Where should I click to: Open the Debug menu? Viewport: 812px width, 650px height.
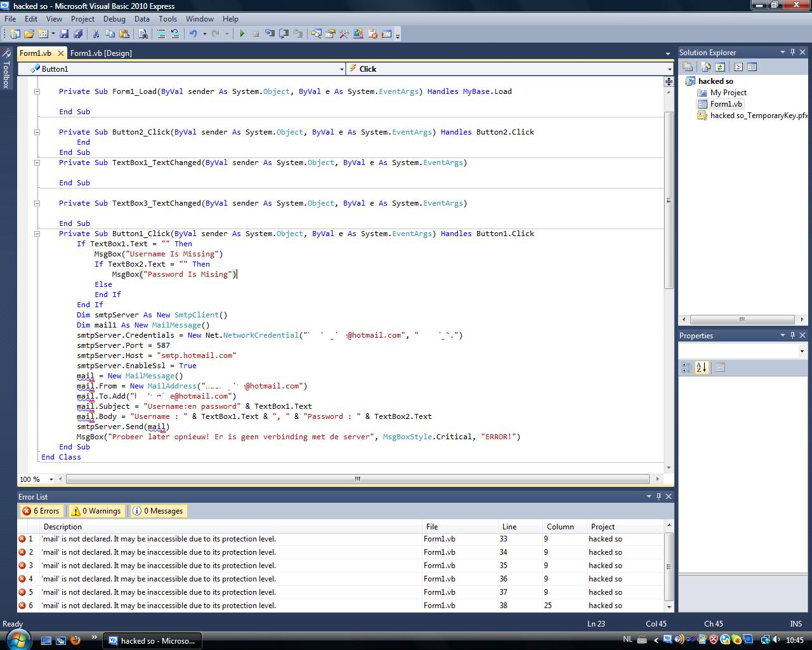[114, 19]
